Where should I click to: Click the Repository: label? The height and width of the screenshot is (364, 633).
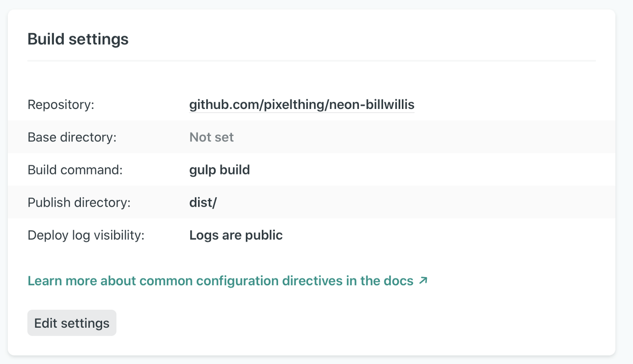(61, 105)
